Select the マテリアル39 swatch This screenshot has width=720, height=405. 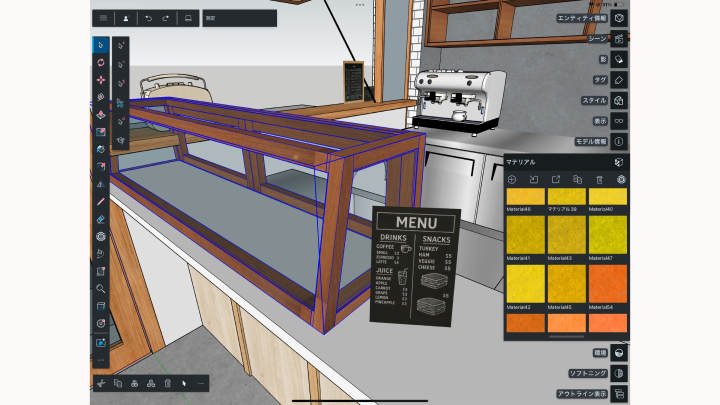click(567, 197)
